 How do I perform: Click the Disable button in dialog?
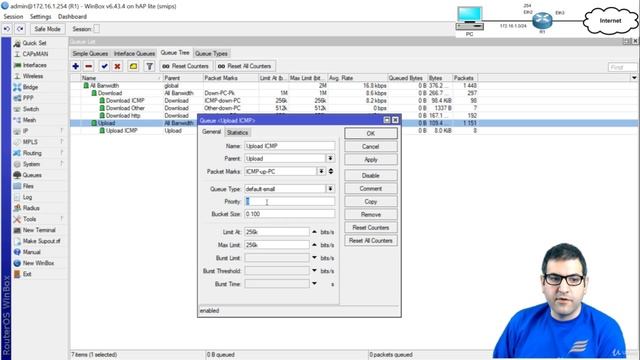point(371,176)
